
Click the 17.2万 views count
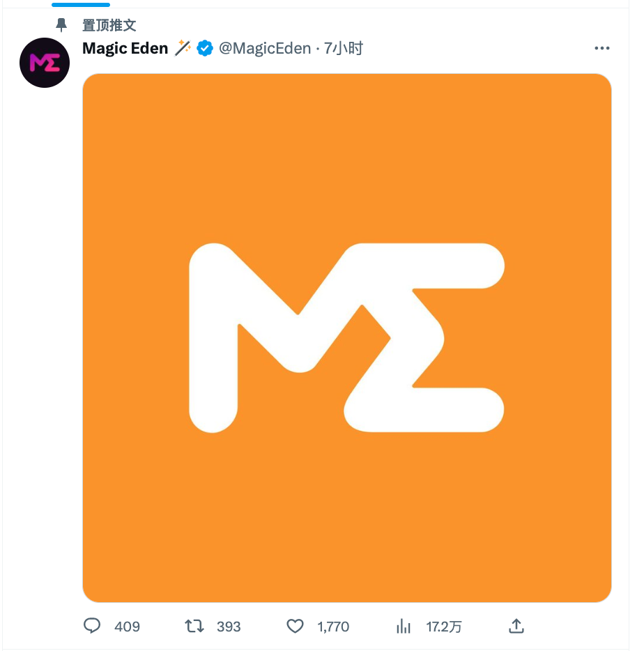point(444,627)
